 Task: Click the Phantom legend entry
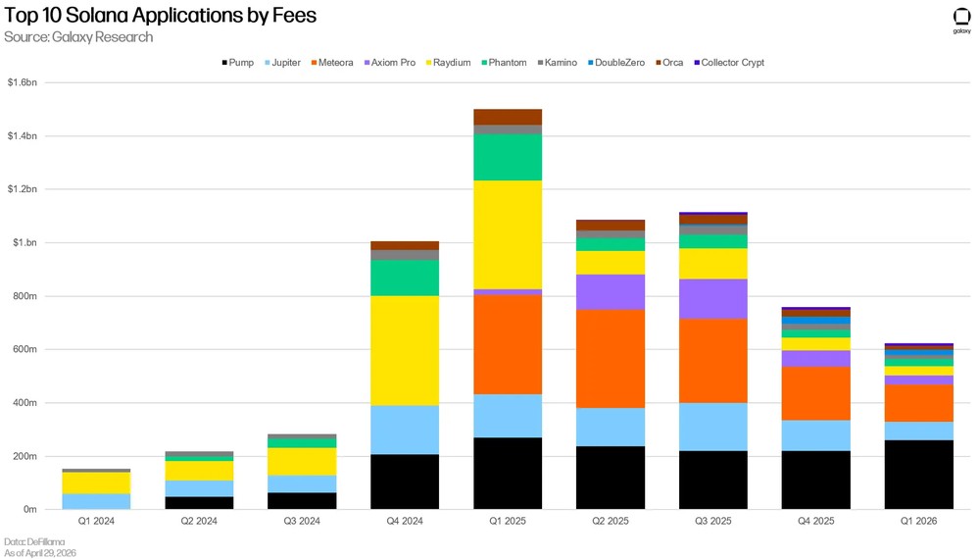504,63
